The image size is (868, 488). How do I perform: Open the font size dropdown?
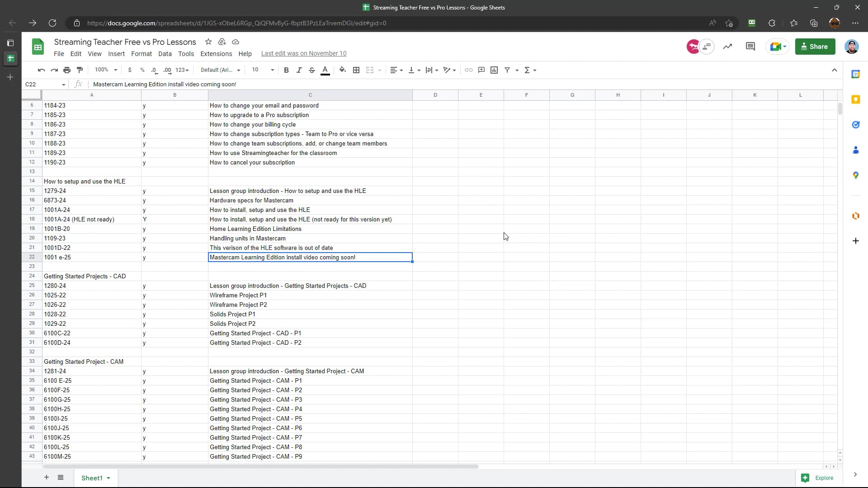[x=263, y=70]
